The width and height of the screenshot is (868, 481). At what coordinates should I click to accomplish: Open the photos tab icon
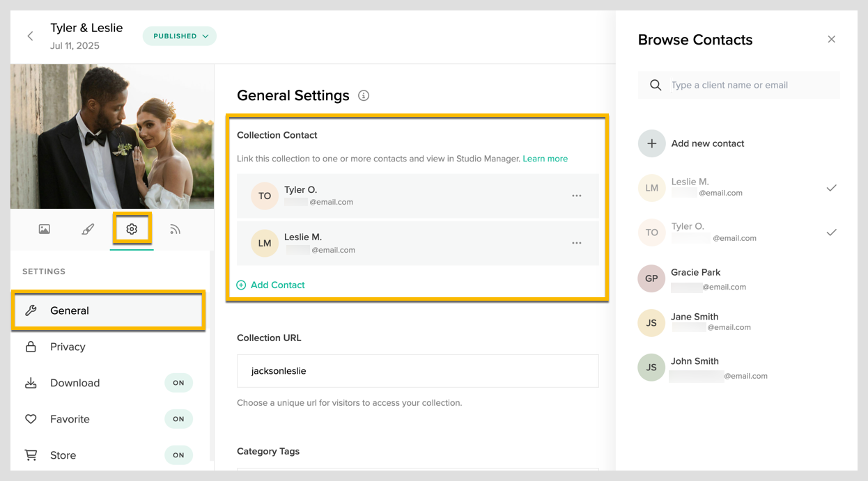(44, 229)
